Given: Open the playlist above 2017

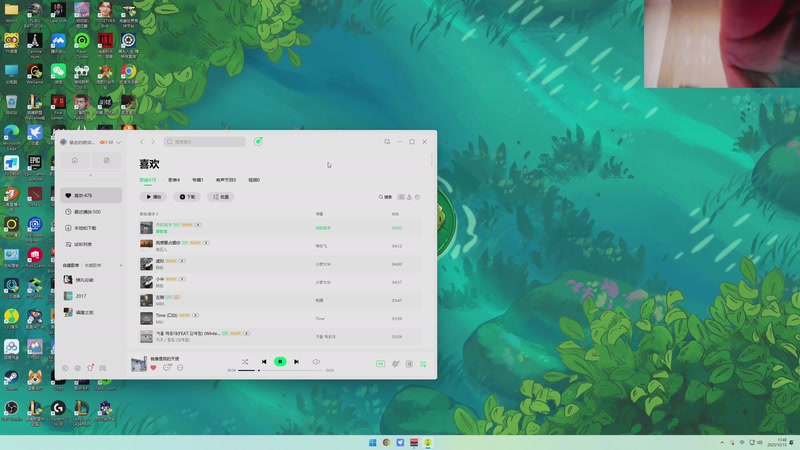Looking at the screenshot, I should (91, 280).
